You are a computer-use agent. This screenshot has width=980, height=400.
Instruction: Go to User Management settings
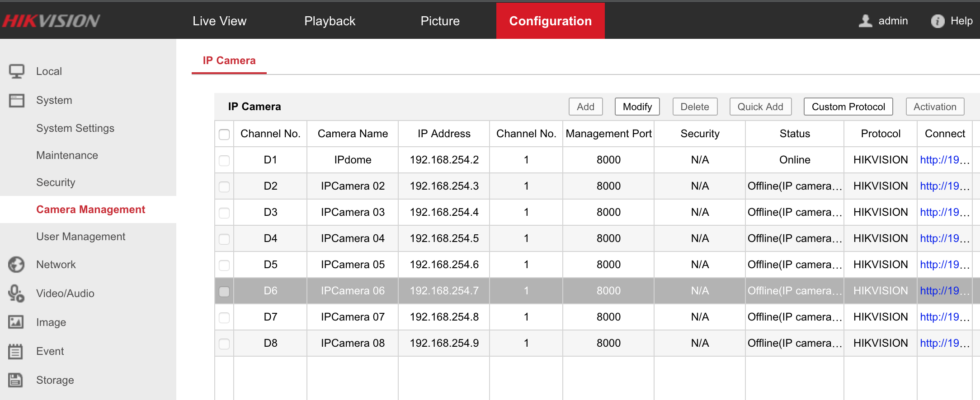tap(80, 237)
